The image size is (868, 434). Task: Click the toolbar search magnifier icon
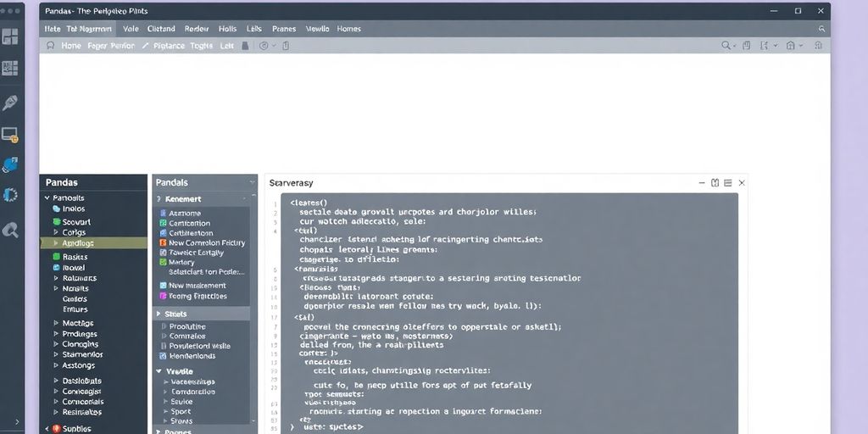pos(726,46)
